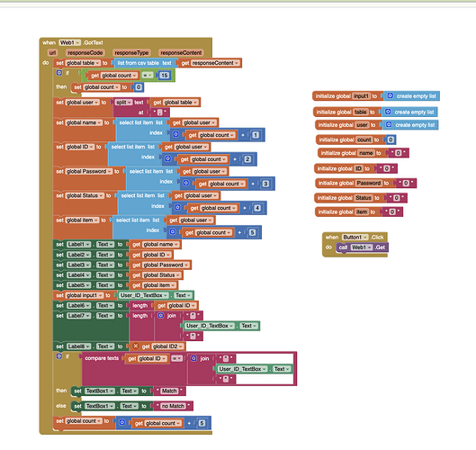
Task: Edit the number 15 value
Action: [x=165, y=75]
